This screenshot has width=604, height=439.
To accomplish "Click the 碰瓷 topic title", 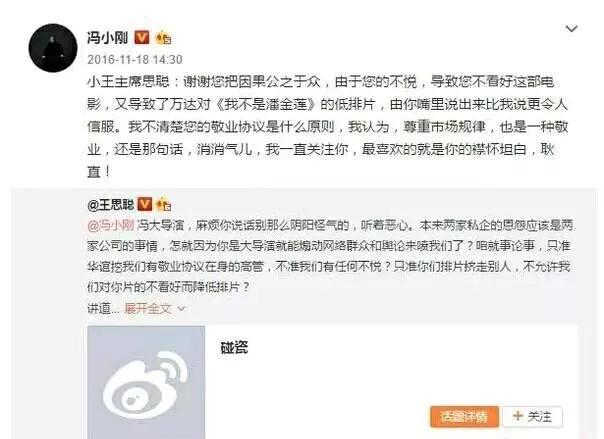I will (234, 348).
